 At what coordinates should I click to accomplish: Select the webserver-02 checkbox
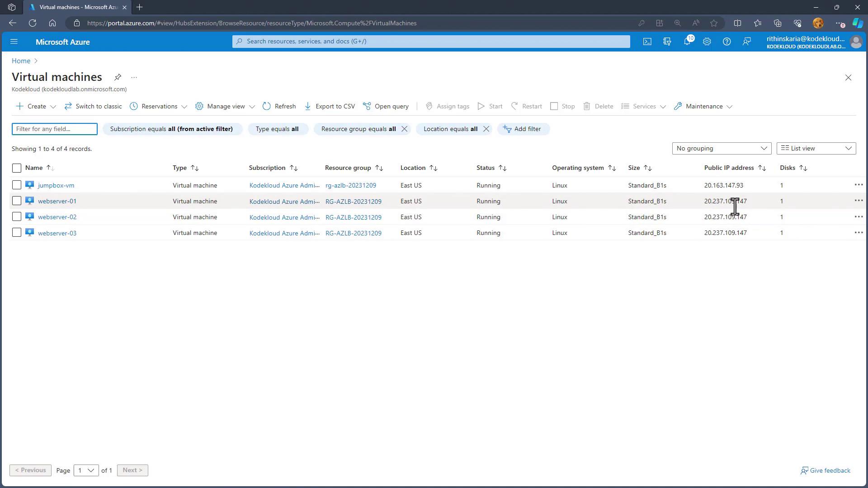point(17,217)
